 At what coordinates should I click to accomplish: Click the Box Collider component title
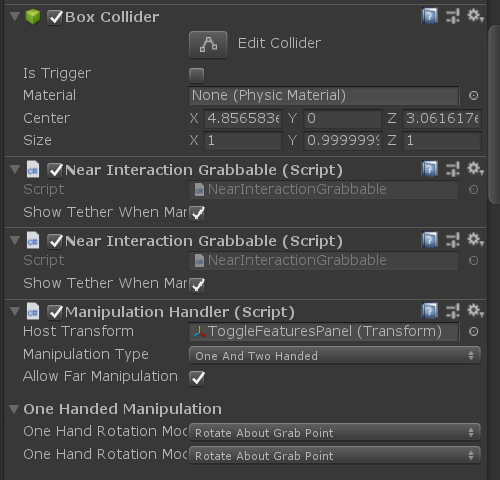tap(112, 17)
